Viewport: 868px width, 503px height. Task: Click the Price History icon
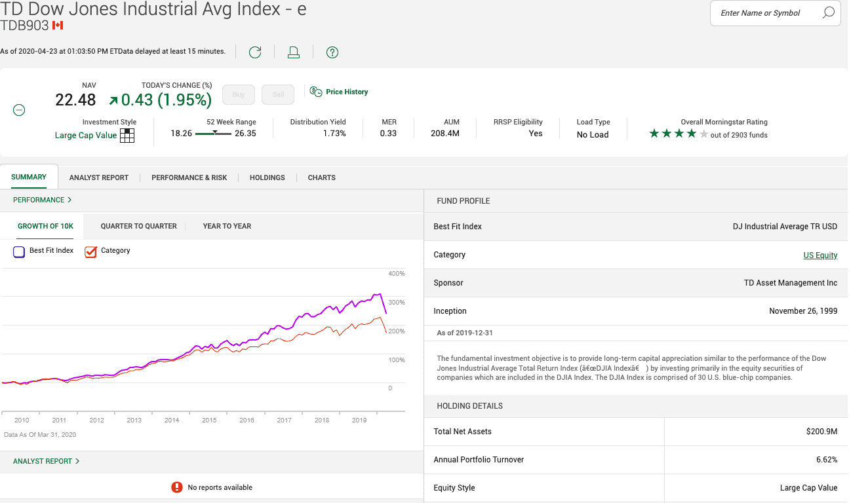pyautogui.click(x=316, y=92)
